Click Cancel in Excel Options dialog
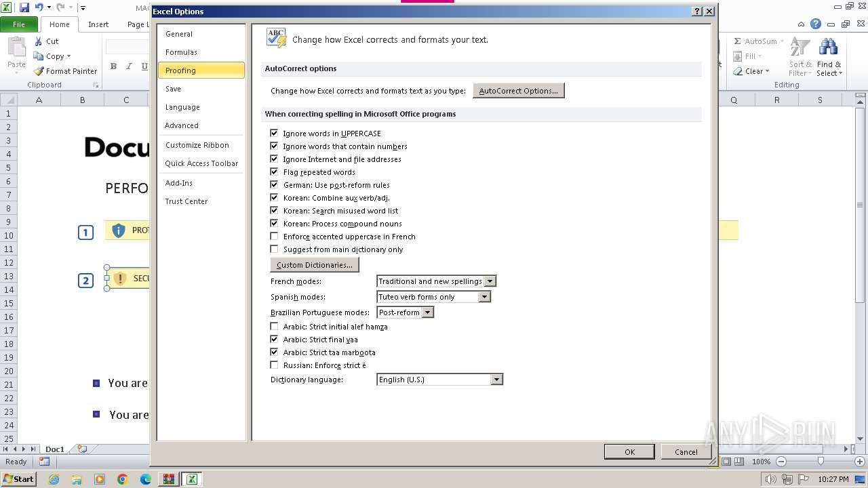The height and width of the screenshot is (488, 868). pyautogui.click(x=686, y=452)
